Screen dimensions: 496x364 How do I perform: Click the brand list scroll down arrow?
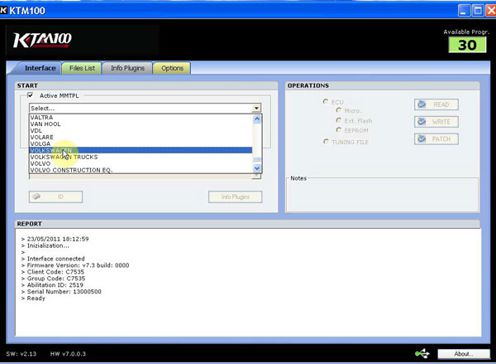tap(257, 168)
